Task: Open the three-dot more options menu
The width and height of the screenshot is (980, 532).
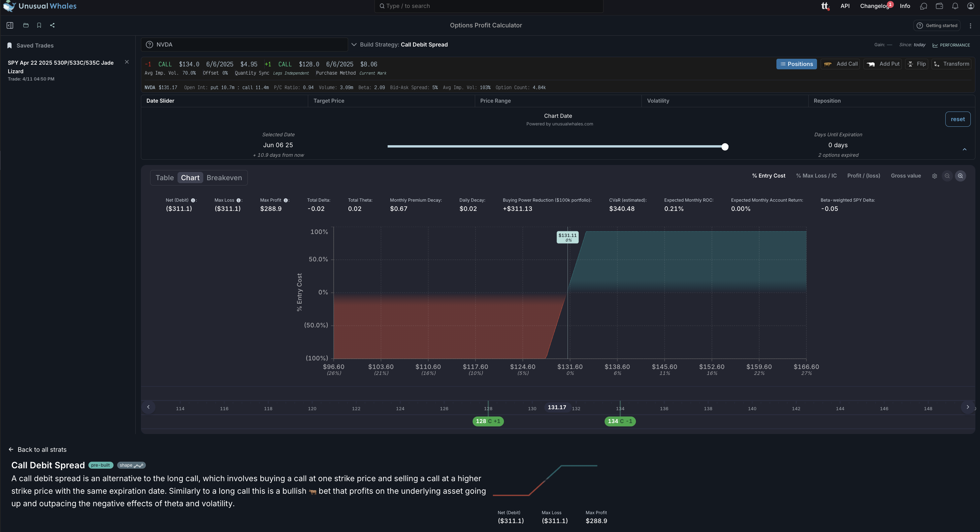Action: coord(970,26)
